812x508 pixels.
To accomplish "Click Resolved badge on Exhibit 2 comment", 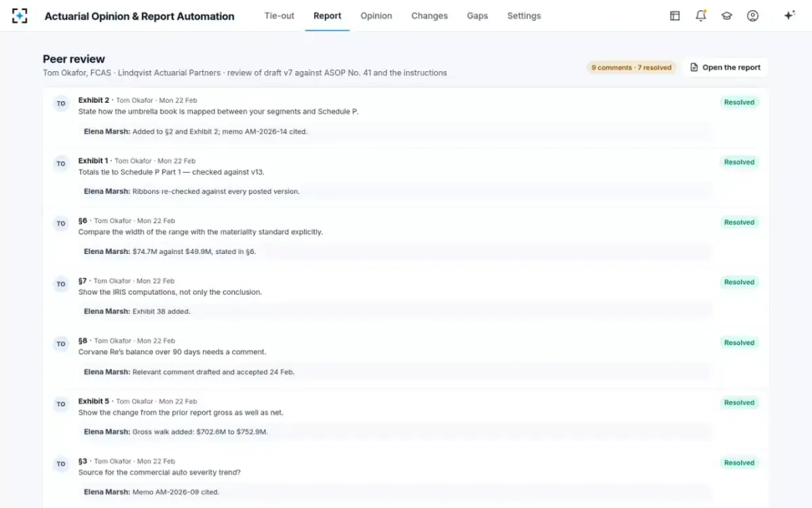I will [x=739, y=102].
